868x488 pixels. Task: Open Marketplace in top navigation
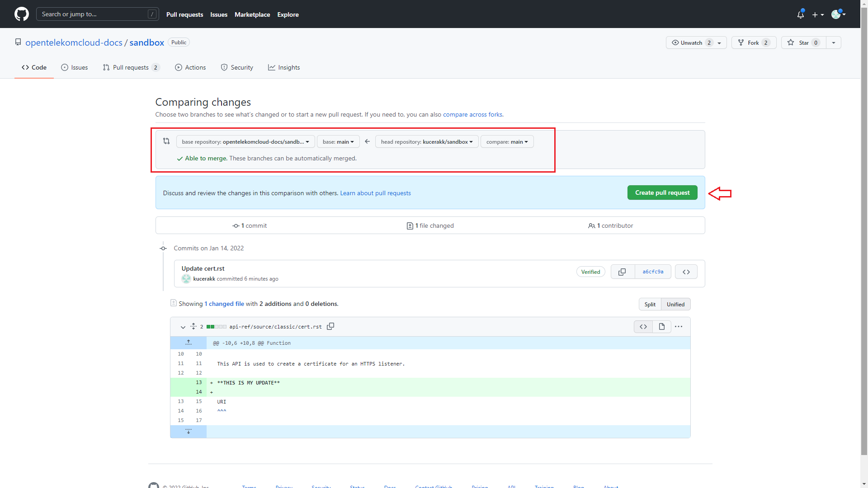click(252, 14)
